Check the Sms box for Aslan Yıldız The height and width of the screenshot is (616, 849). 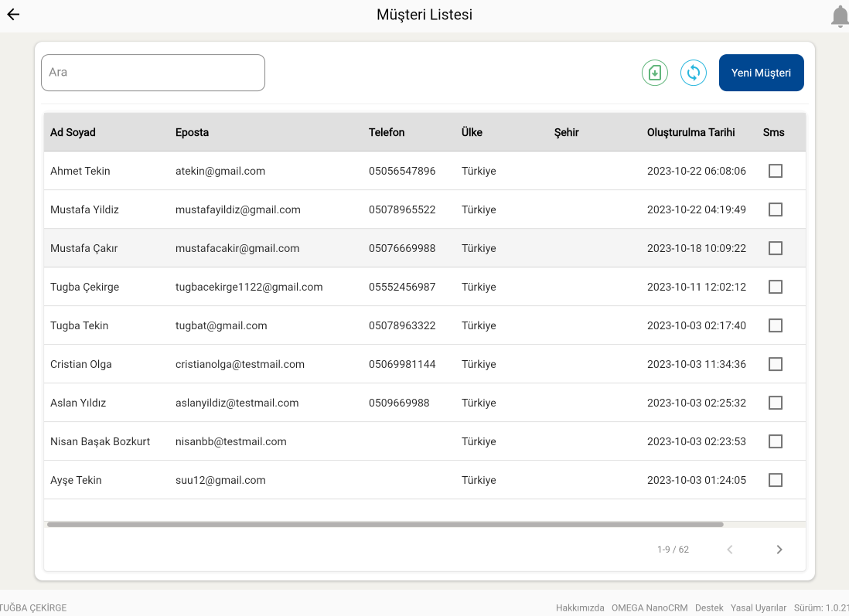coord(776,403)
